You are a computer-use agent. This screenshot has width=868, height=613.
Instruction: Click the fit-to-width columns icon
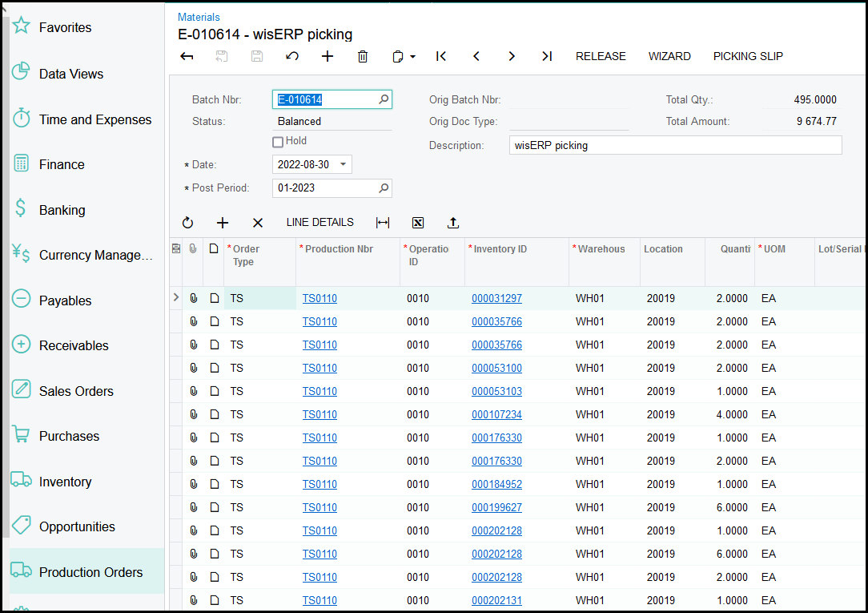[383, 223]
